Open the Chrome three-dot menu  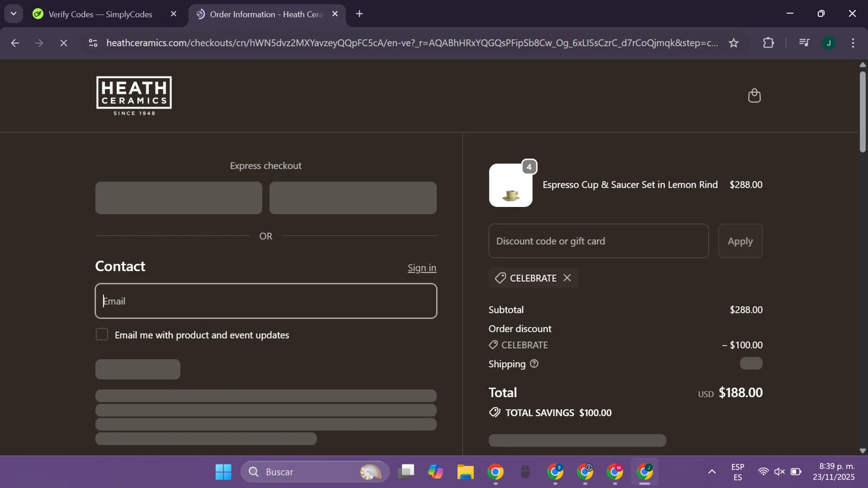pos(853,43)
